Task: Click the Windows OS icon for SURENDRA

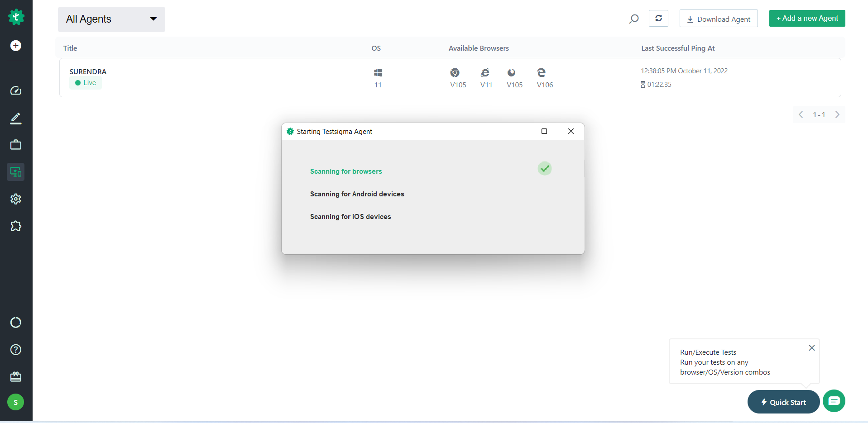Action: click(378, 72)
